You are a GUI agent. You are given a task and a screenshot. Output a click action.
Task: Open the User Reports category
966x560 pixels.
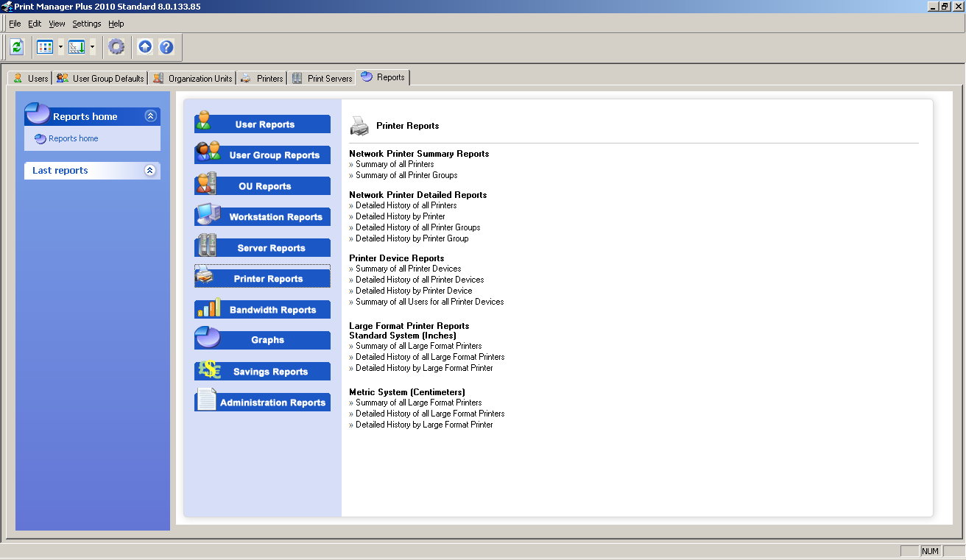click(x=262, y=124)
